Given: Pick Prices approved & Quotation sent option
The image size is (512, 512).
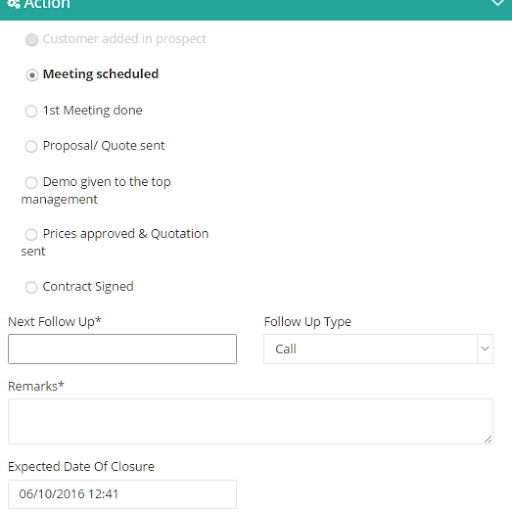Looking at the screenshot, I should (x=31, y=235).
